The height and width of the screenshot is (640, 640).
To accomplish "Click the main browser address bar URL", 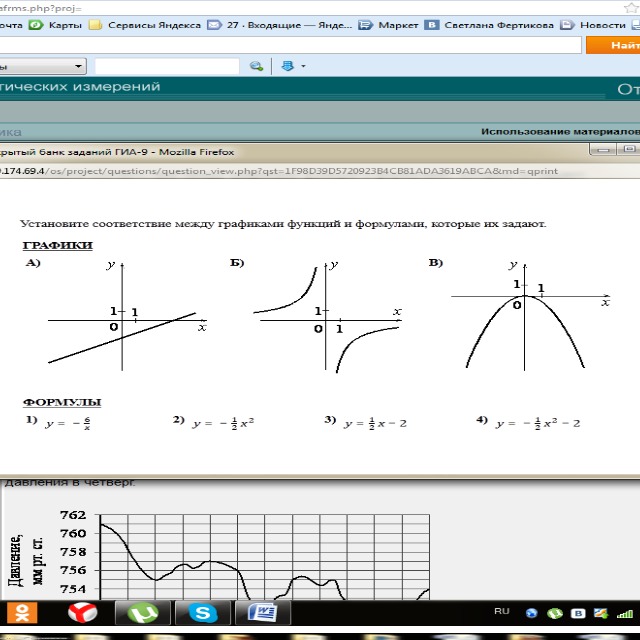I will pos(41,8).
